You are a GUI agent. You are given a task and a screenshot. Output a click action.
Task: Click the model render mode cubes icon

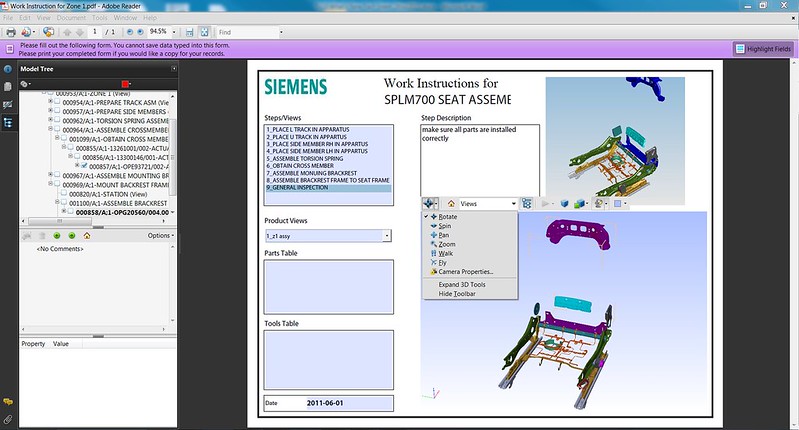pos(579,204)
